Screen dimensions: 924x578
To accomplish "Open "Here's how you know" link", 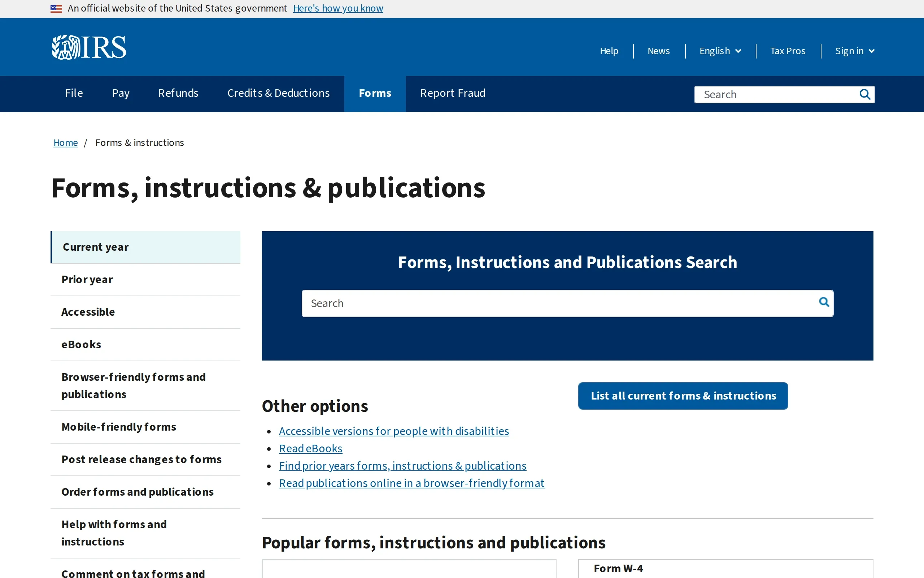I will [338, 8].
